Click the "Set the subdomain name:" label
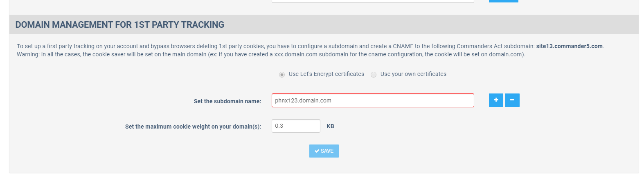The height and width of the screenshot is (180, 644). [x=227, y=101]
